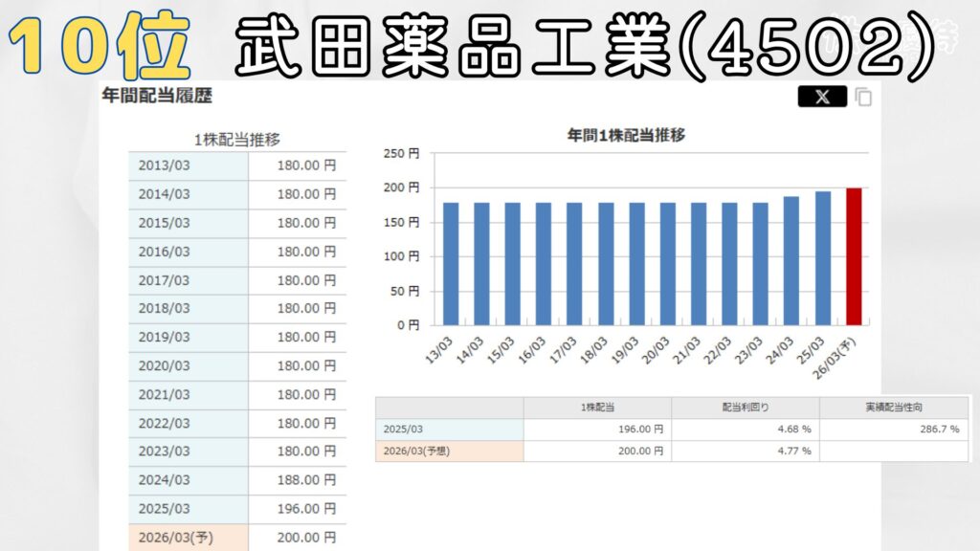Click the copy icon beside the X button
Image resolution: width=980 pixels, height=551 pixels.
[863, 97]
